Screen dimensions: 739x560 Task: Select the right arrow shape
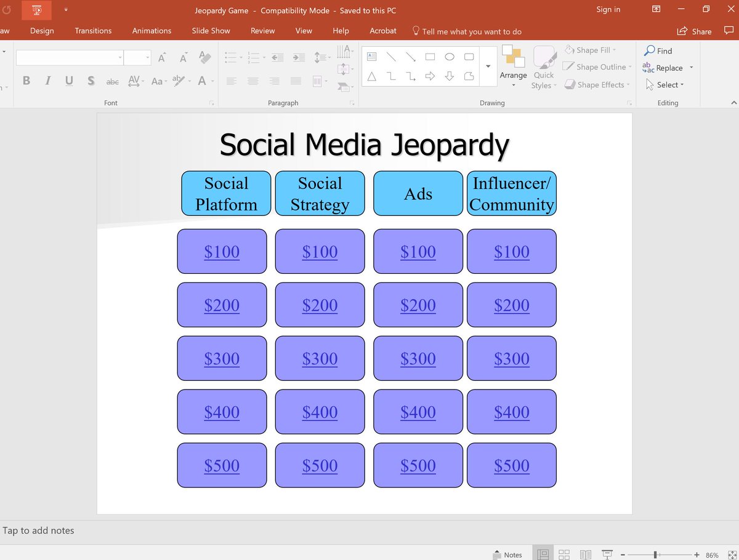click(430, 76)
